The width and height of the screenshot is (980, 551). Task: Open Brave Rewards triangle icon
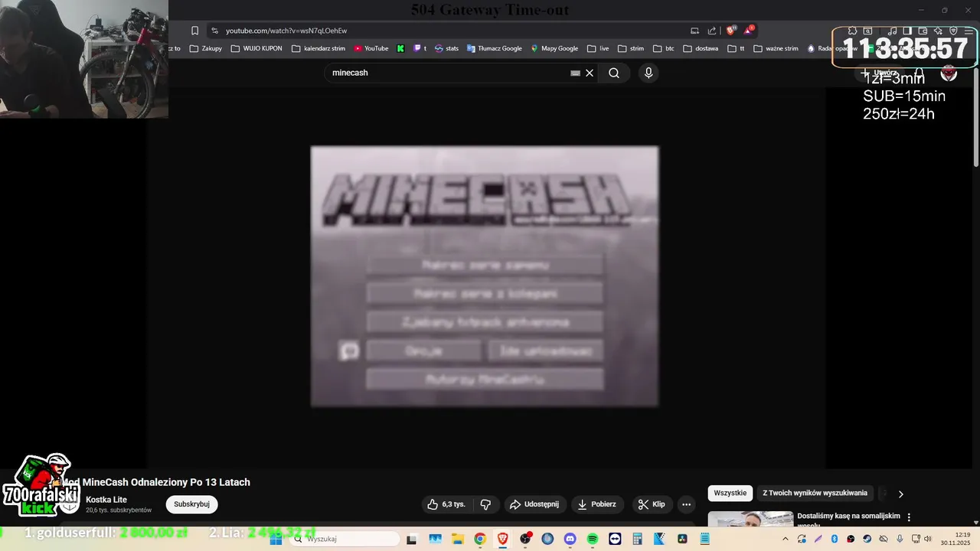pyautogui.click(x=748, y=31)
